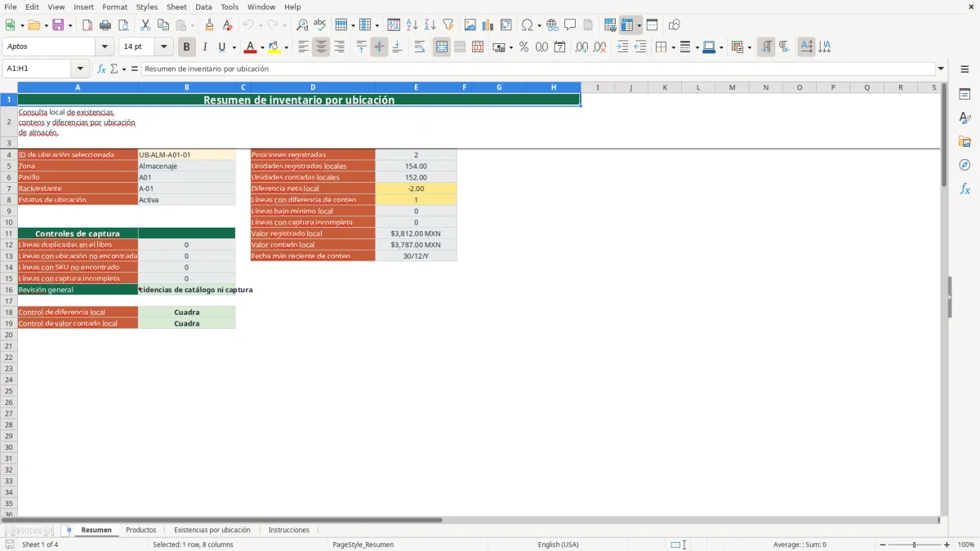Open the sidebar Gallery panel
Image resolution: width=980 pixels, height=551 pixels.
tap(964, 141)
